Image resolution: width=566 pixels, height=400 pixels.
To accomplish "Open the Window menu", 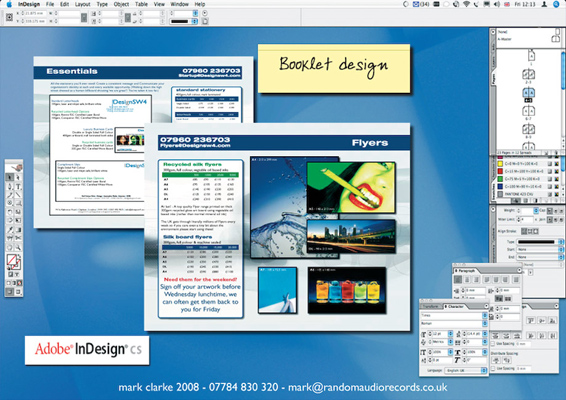I will click(179, 4).
